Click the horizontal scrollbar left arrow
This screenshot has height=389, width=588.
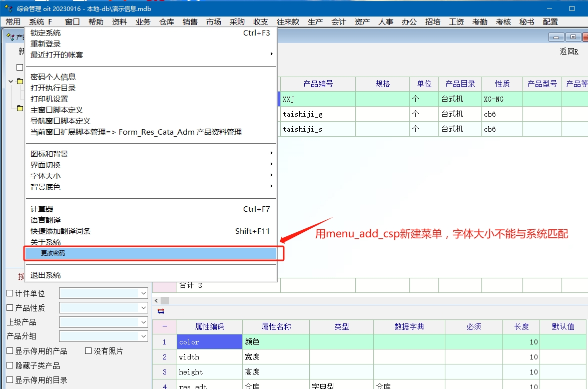click(157, 300)
